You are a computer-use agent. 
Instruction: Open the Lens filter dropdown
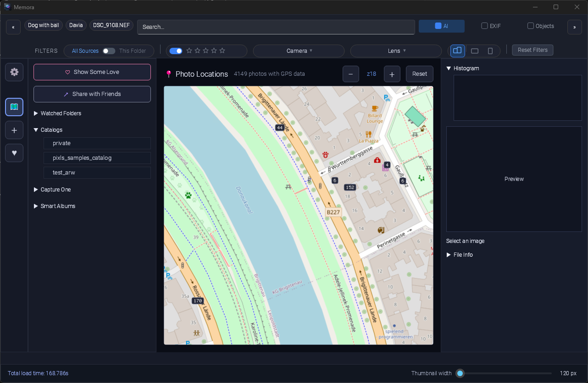tap(396, 51)
